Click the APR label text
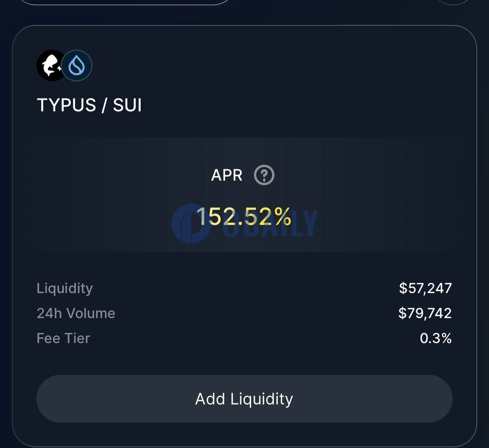Viewport: 489px width, 448px height. [x=227, y=175]
